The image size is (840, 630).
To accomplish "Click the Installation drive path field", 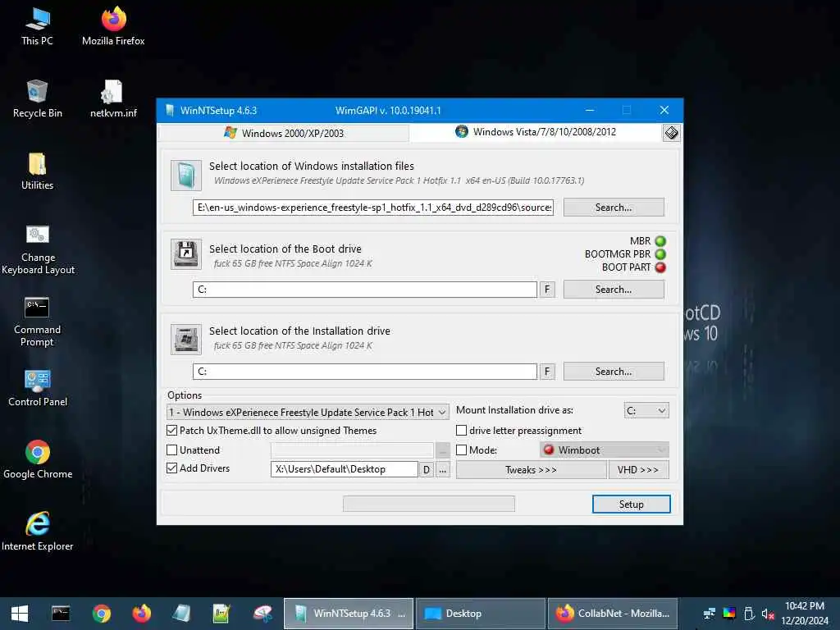I will coord(365,372).
